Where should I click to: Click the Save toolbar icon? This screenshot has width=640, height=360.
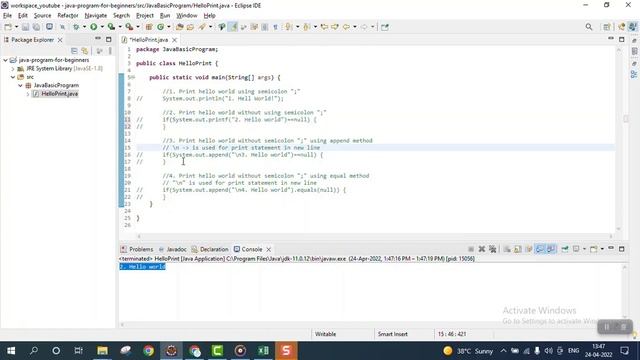click(x=25, y=27)
